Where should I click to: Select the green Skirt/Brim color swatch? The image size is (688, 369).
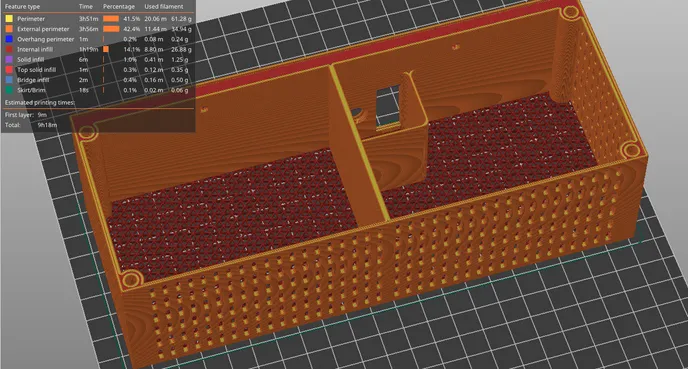9,90
